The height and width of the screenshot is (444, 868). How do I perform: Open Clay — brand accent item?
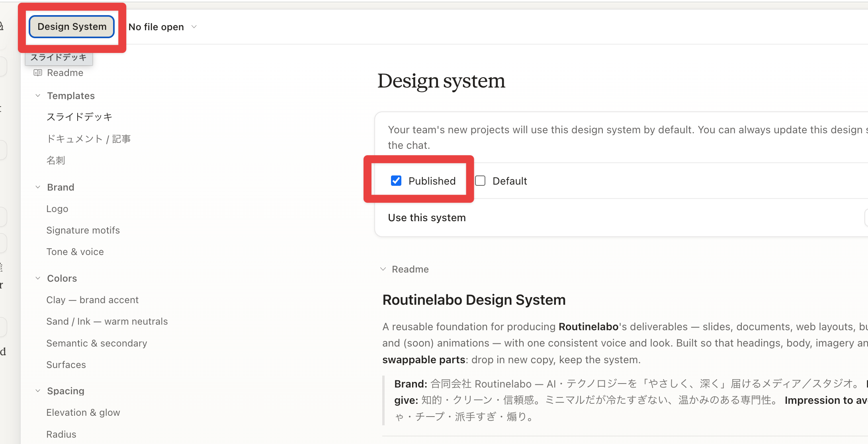click(x=92, y=300)
